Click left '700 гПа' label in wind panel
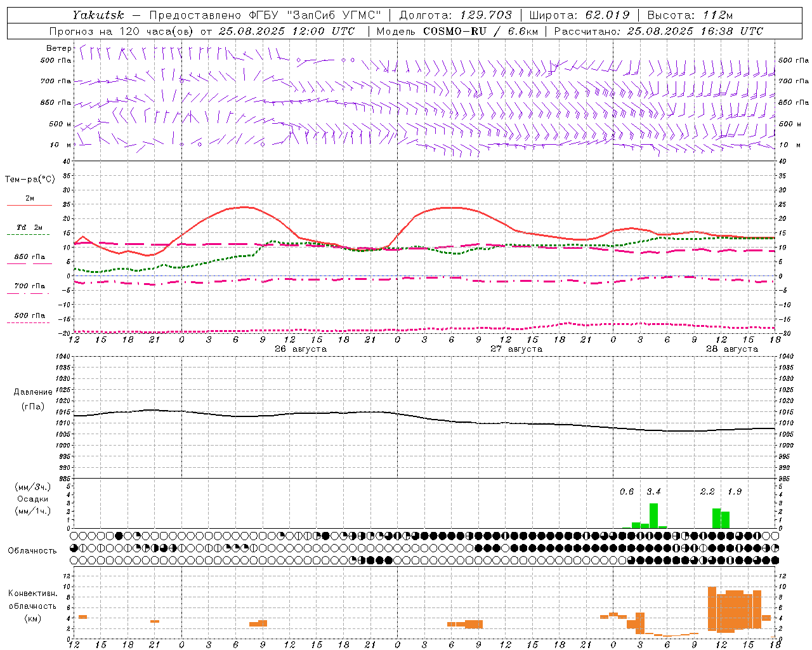Image resolution: width=812 pixels, height=650 pixels. 56,81
